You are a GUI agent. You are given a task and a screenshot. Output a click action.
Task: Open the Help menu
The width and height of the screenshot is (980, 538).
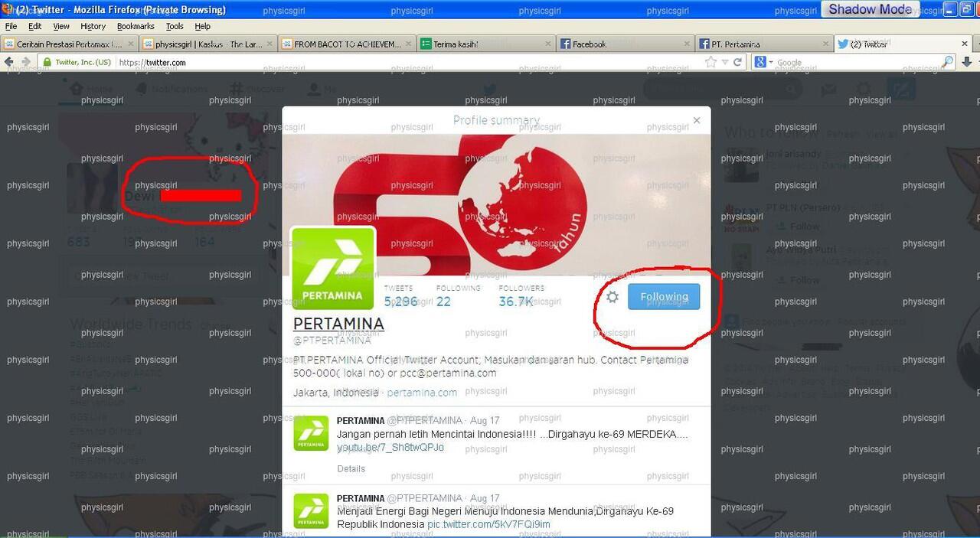click(202, 26)
